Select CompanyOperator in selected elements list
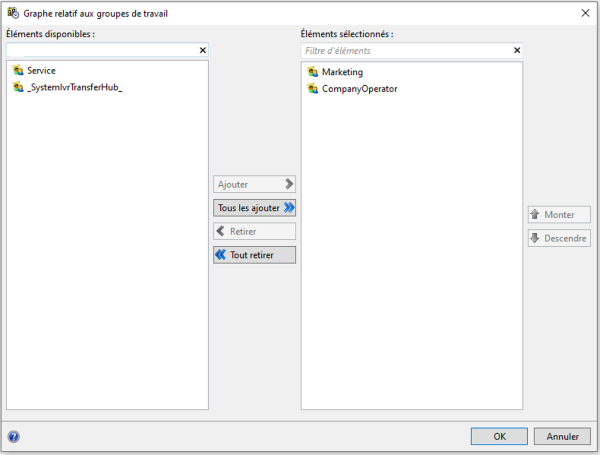Viewport: 600px width, 455px height. click(359, 89)
